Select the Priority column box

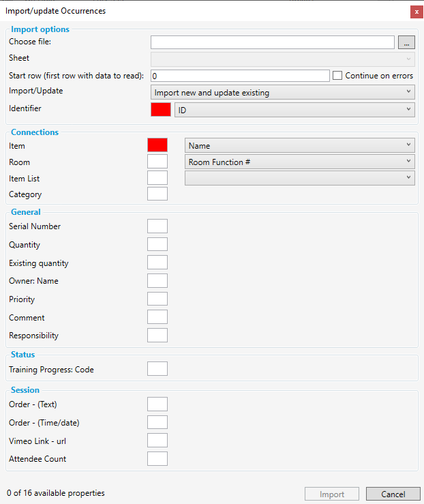coord(157,299)
